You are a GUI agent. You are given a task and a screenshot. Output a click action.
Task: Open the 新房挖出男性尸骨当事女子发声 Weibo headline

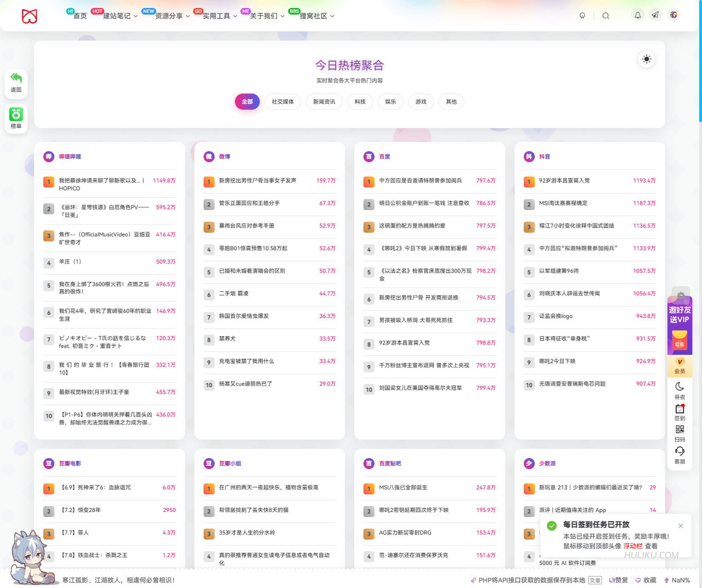257,181
